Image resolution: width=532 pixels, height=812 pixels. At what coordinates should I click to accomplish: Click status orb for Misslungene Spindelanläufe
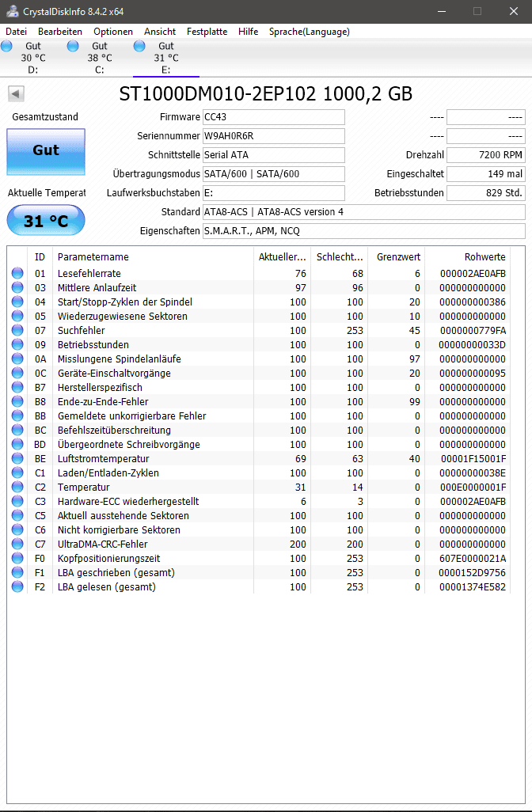coord(17,359)
